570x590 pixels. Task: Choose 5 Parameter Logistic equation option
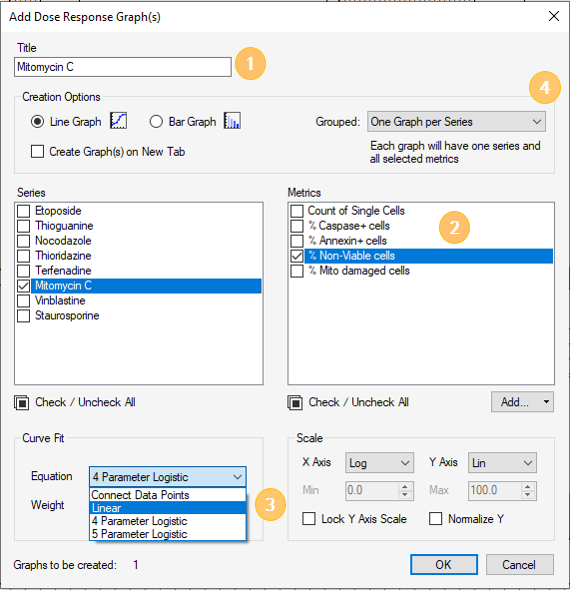pyautogui.click(x=168, y=534)
